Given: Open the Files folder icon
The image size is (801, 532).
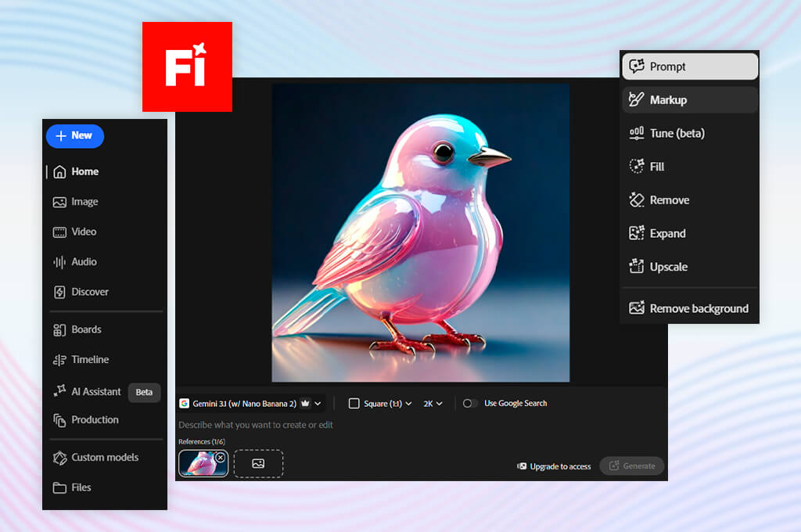Looking at the screenshot, I should [59, 487].
